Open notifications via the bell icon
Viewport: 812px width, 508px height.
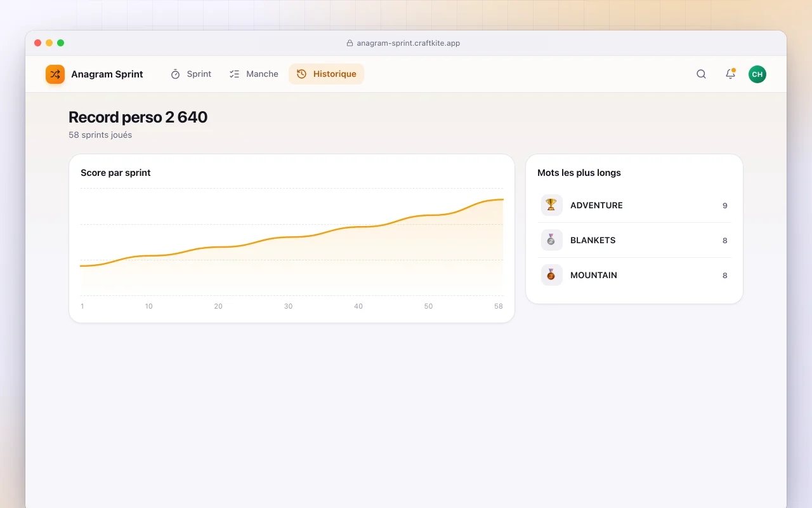click(x=730, y=74)
